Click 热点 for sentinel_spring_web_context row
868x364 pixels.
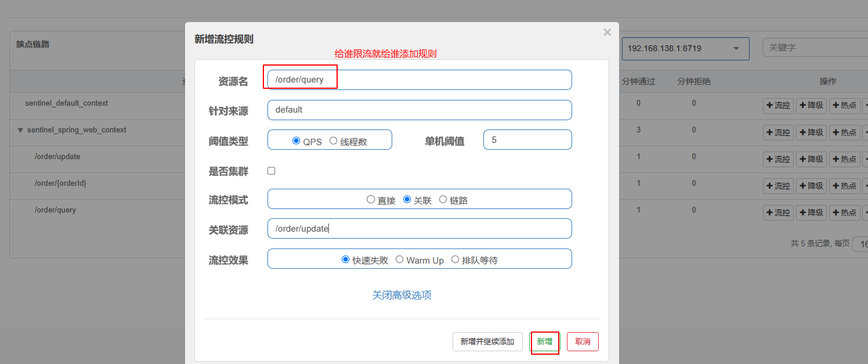(x=844, y=132)
